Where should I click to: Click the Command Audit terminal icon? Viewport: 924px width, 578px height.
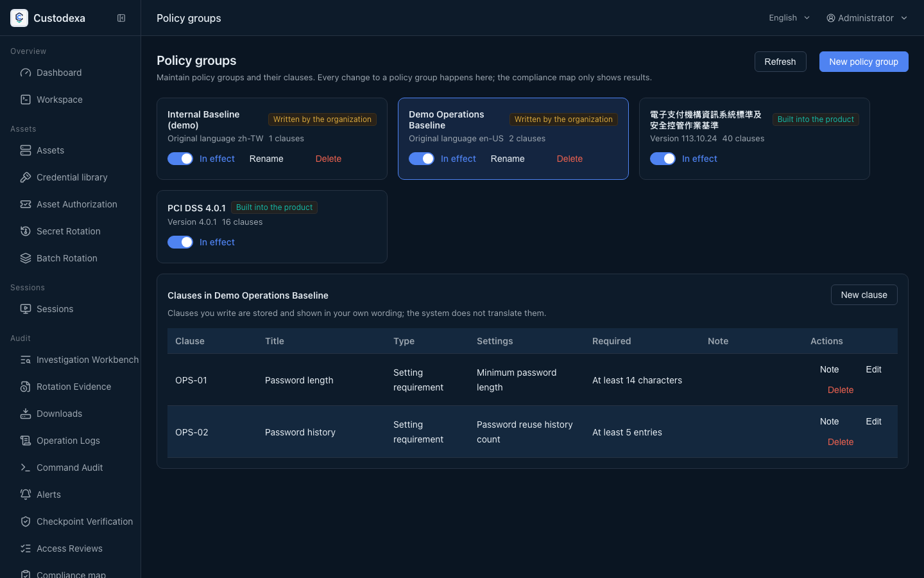(x=26, y=468)
